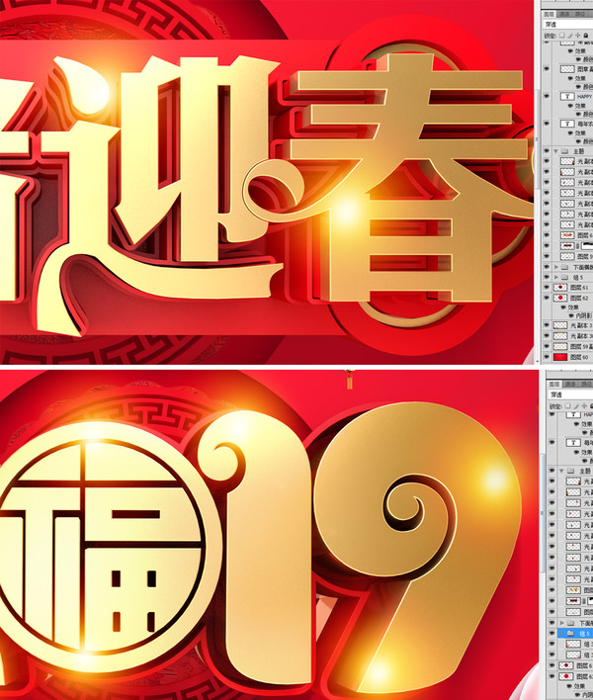The image size is (593, 700).
Task: Select 每年 text layer T icon, upper panel
Action: coord(567,124)
